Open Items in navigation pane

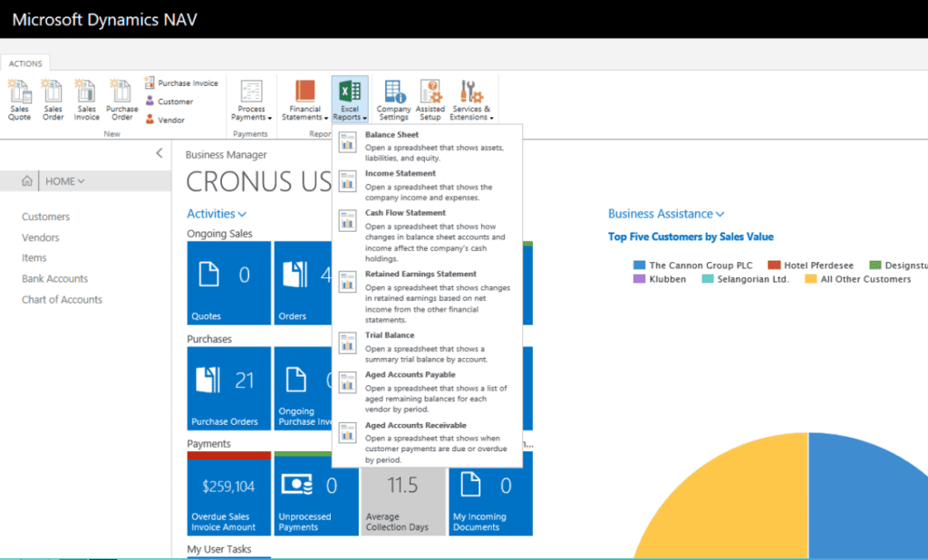click(x=34, y=257)
